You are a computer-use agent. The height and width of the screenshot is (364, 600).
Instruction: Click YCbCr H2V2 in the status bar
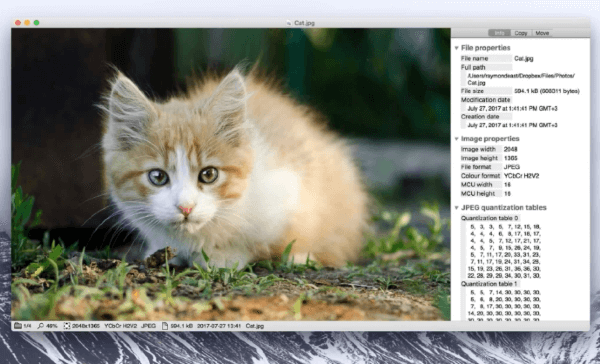pyautogui.click(x=121, y=326)
